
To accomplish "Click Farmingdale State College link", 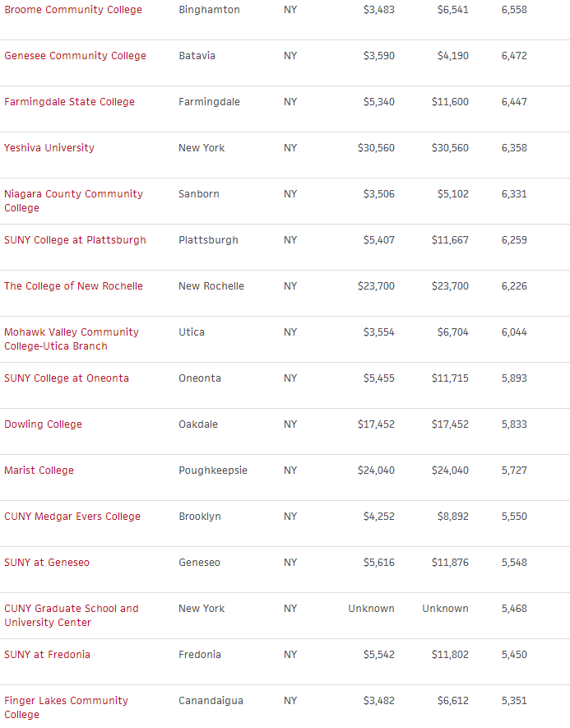I will point(70,102).
